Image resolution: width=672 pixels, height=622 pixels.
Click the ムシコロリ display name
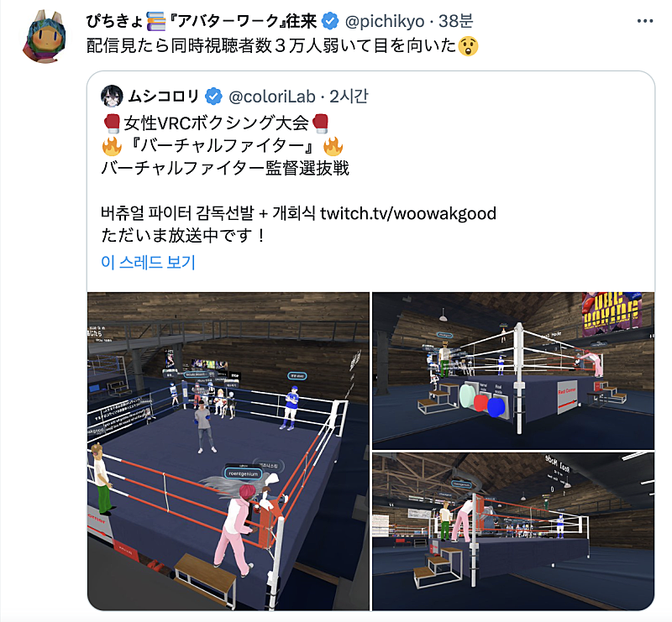coord(164,97)
